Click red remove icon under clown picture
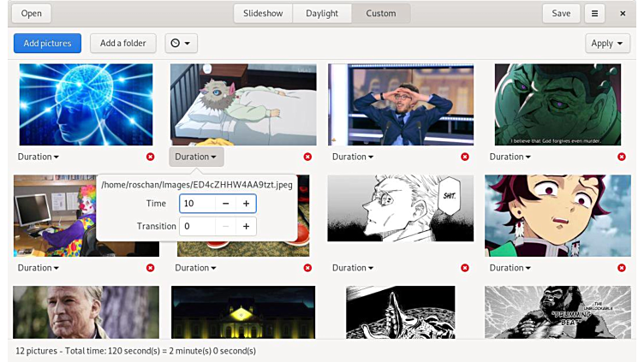This screenshot has height=362, width=644. tap(151, 268)
